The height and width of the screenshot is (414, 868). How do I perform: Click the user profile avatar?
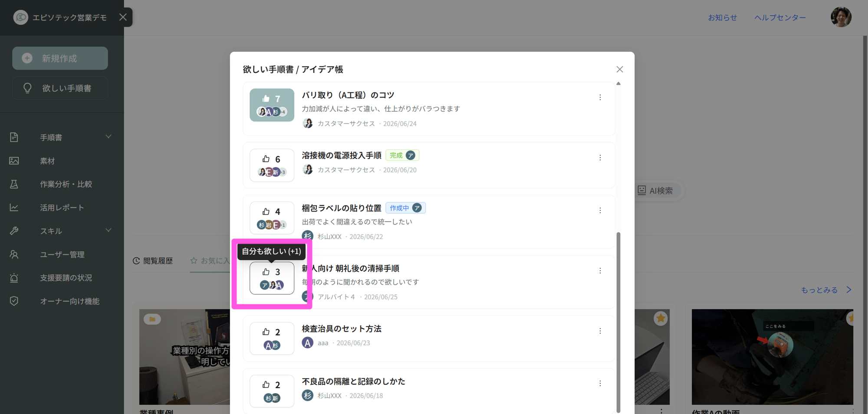(x=841, y=17)
